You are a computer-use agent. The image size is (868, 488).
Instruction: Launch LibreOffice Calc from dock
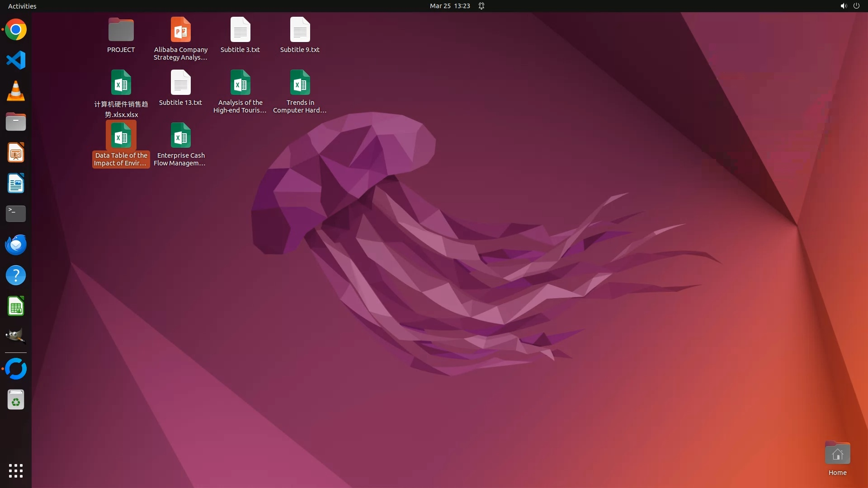click(16, 306)
